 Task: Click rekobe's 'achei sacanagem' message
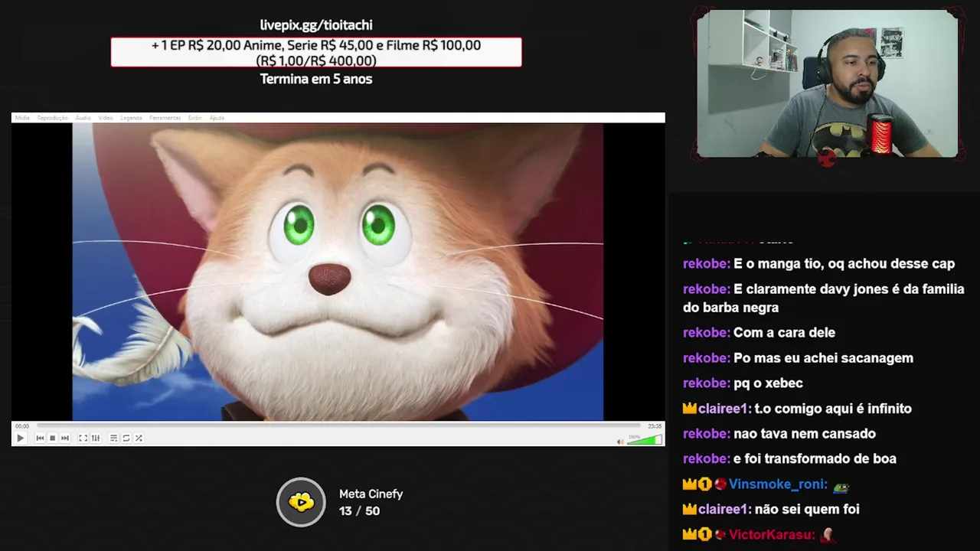coord(798,358)
